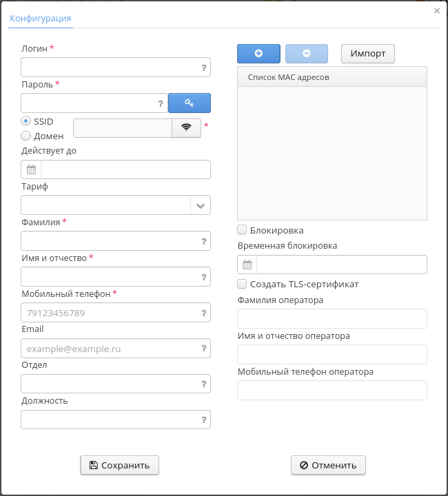Enable the Блокировка checkbox
This screenshot has height=496, width=448.
(242, 230)
